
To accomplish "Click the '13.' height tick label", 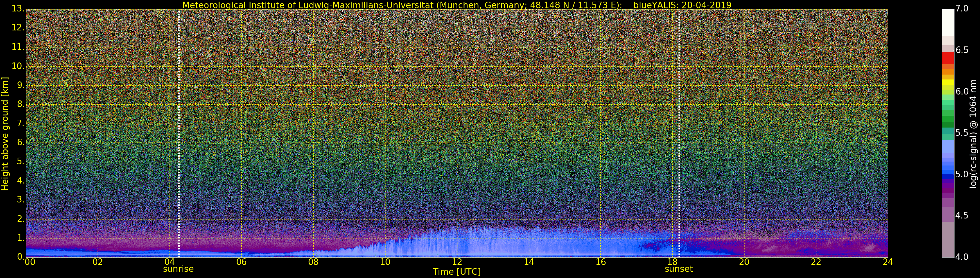I will pos(18,9).
